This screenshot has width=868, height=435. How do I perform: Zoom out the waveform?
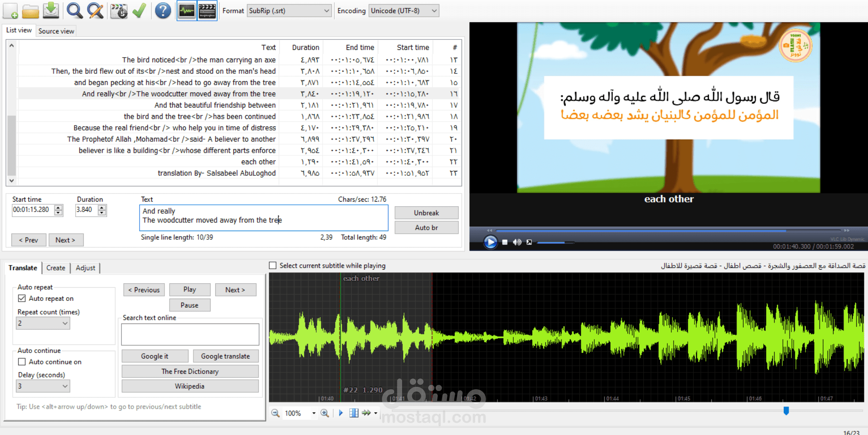click(x=275, y=413)
